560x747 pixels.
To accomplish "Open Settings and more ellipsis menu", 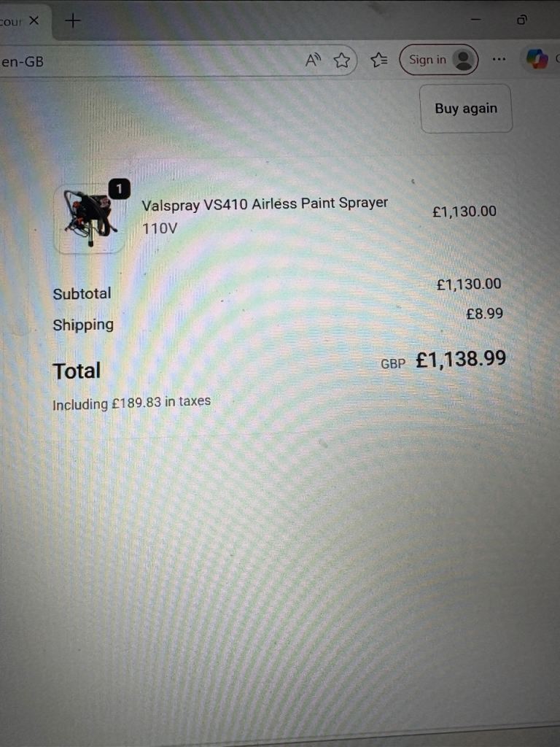I will click(499, 59).
